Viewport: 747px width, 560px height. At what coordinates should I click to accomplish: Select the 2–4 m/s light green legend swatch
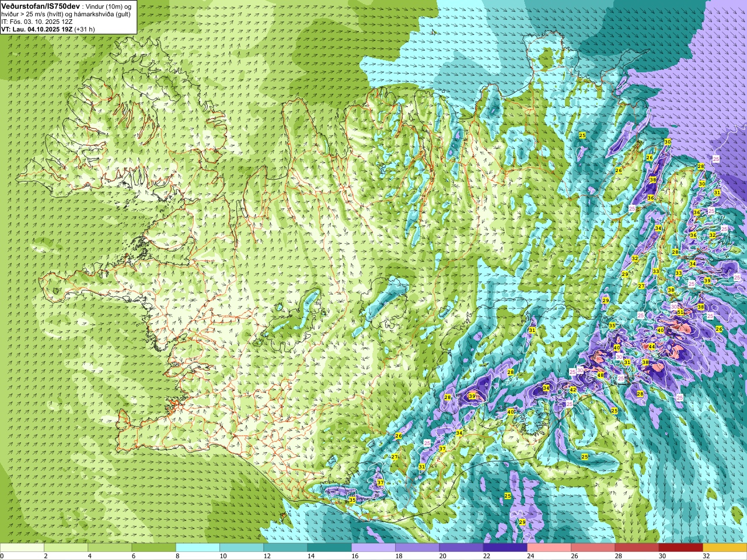[66, 548]
